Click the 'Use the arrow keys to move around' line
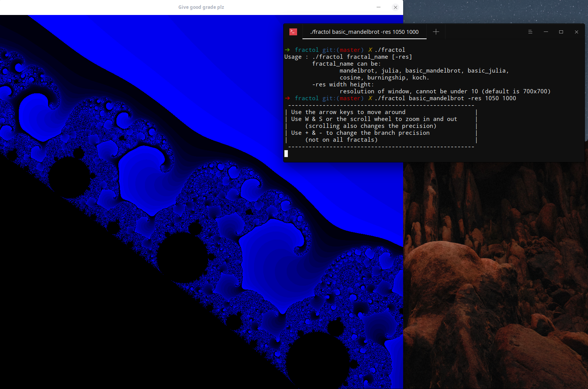This screenshot has height=389, width=588. 348,112
